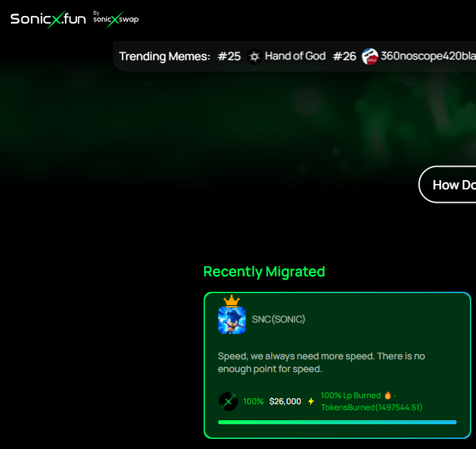Select the '100% Lp Burned' status text
This screenshot has height=449, width=476.
point(351,395)
